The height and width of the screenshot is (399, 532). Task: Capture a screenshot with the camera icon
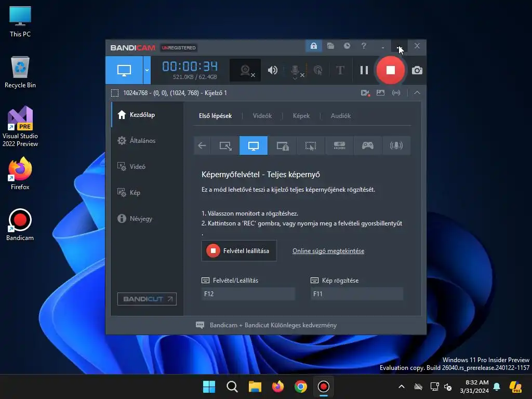pos(417,70)
